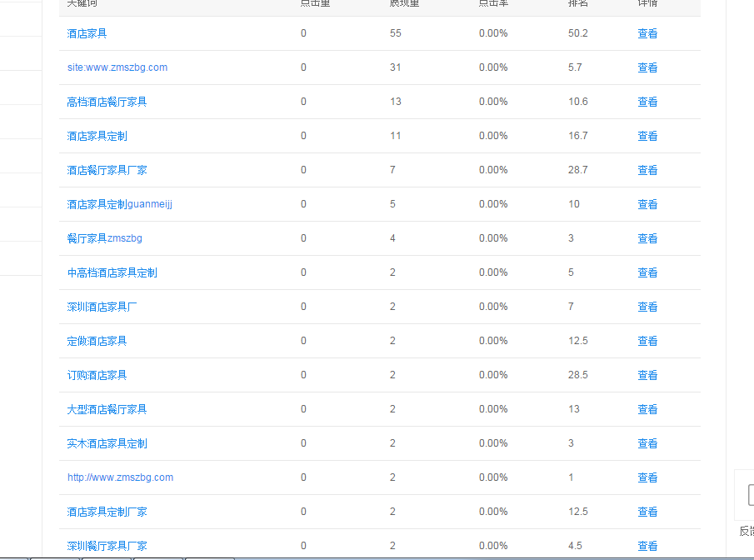The width and height of the screenshot is (754, 560).
Task: Open the 酒店餐厅家具厂家 keyword
Action: [x=107, y=170]
